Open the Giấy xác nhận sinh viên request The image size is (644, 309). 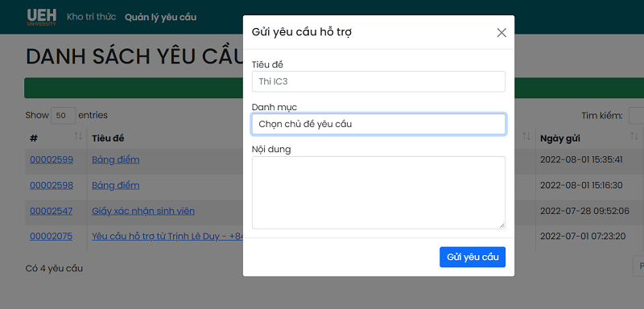(143, 211)
